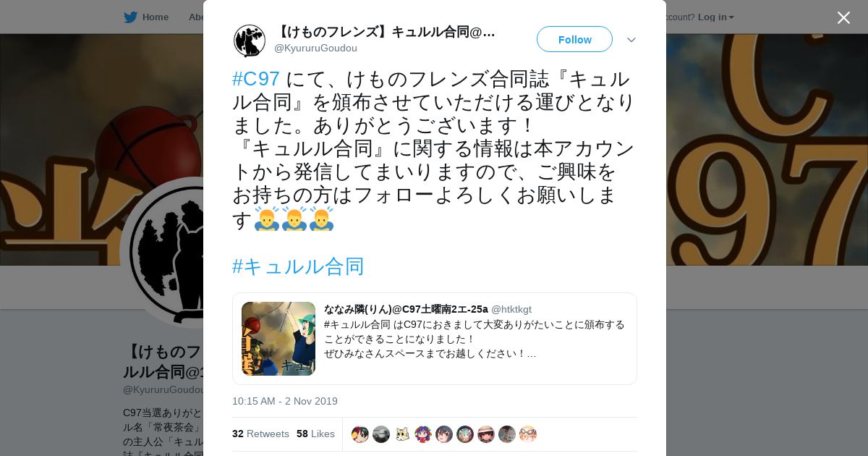Screen dimensions: 868x456
Task: Open the third liker cat avatar
Action: pyautogui.click(x=402, y=434)
